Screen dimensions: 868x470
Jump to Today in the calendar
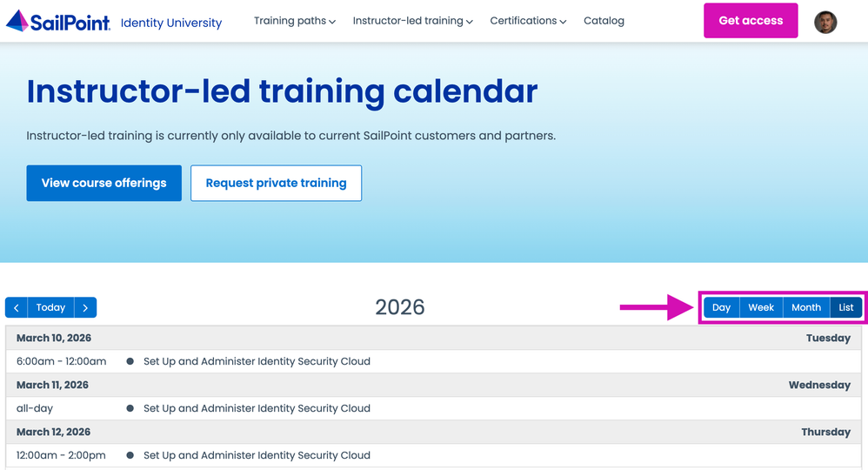(x=50, y=307)
